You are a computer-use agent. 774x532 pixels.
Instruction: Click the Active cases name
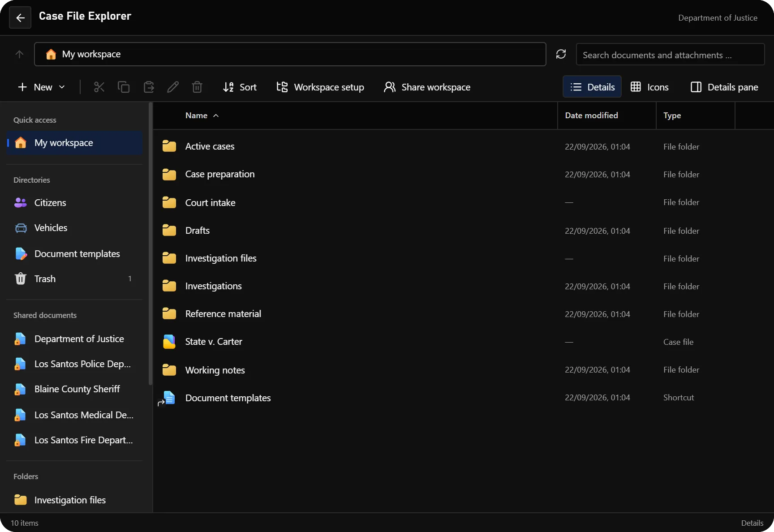[210, 146]
